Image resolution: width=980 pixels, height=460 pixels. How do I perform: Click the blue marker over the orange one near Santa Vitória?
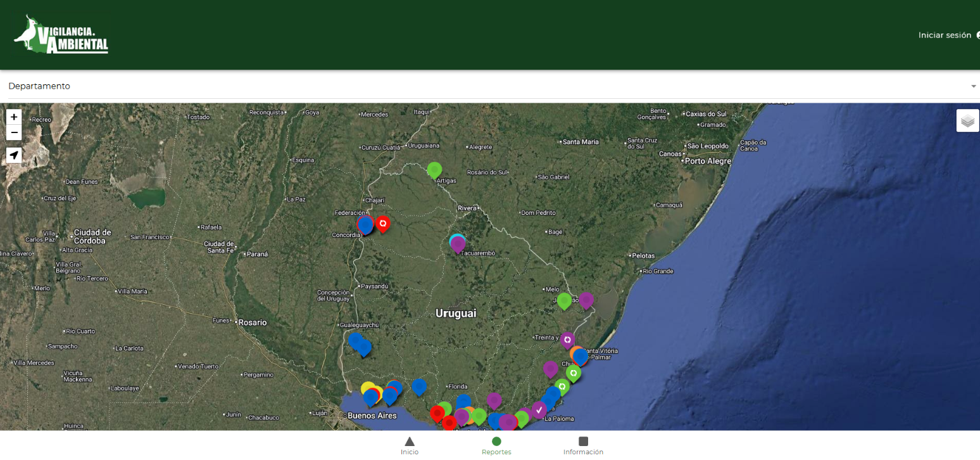[x=580, y=357]
